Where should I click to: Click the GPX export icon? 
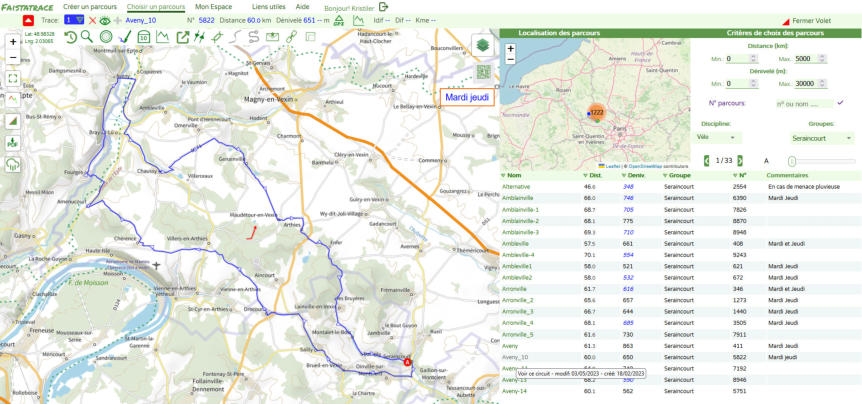coord(339,20)
